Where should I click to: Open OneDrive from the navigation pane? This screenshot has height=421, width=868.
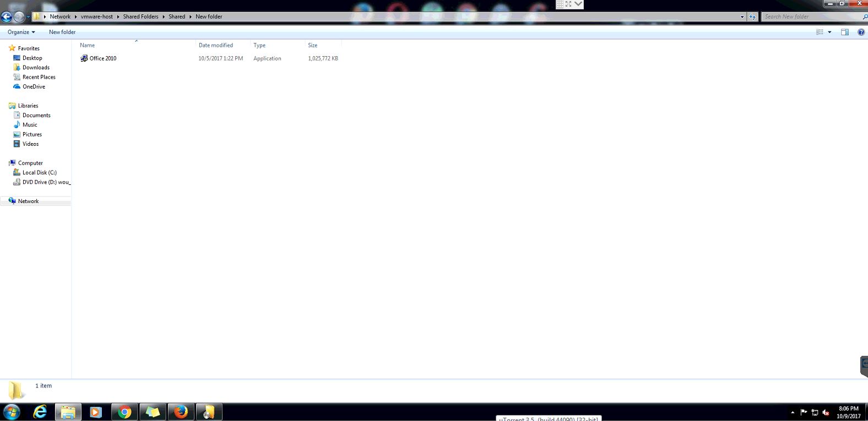(x=34, y=86)
